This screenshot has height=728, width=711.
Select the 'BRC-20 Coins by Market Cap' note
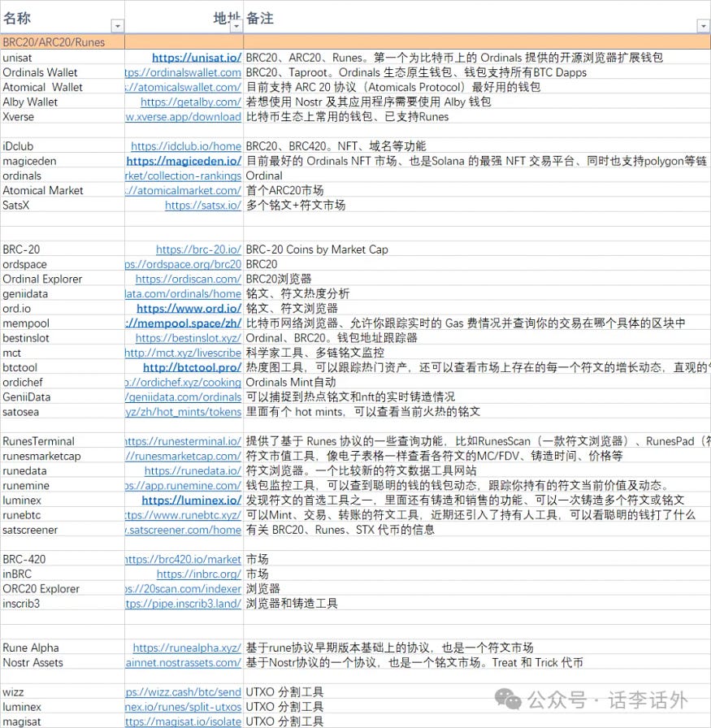tap(317, 249)
